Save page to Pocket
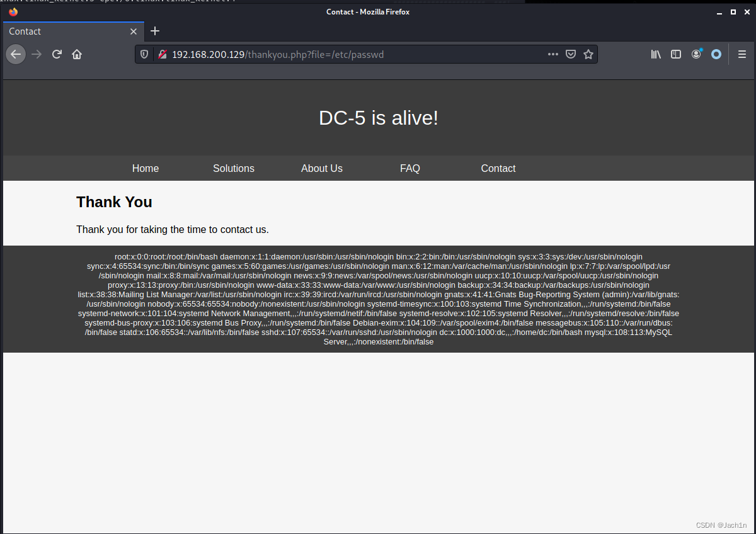 [x=571, y=54]
